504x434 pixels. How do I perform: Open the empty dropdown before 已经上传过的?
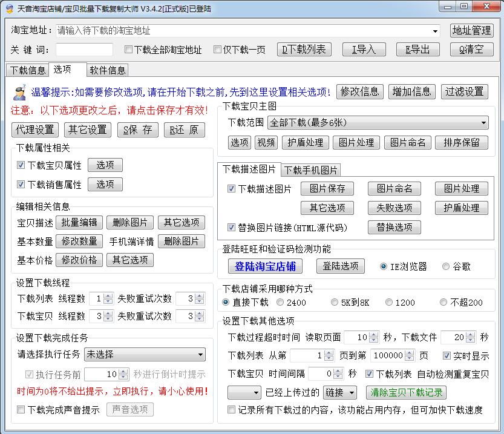pyautogui.click(x=244, y=392)
